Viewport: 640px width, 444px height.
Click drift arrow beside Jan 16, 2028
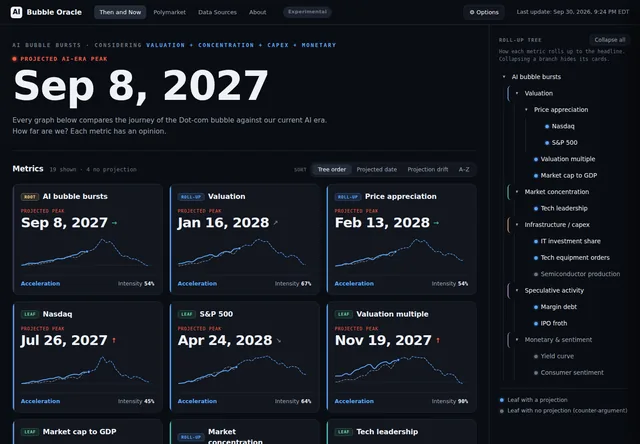coord(276,223)
